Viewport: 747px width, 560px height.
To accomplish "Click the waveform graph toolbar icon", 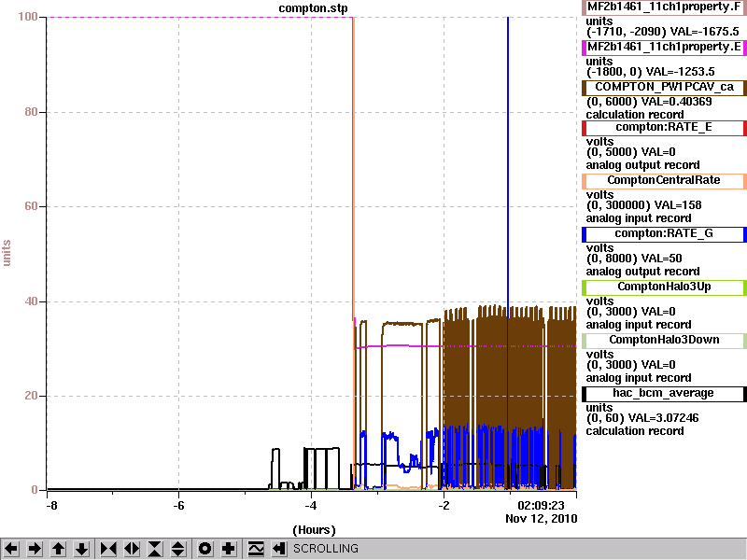I will [x=255, y=549].
